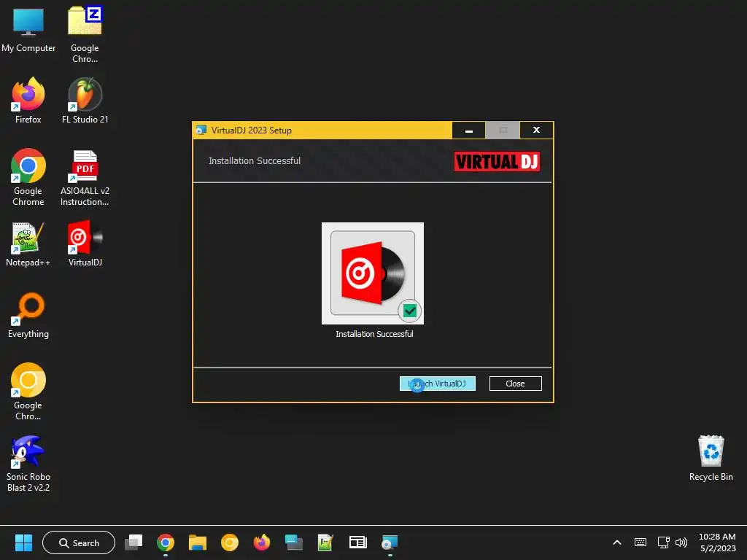This screenshot has width=747, height=560.
Task: Open the keyboard-monitor app in the taskbar
Action: pos(293,542)
